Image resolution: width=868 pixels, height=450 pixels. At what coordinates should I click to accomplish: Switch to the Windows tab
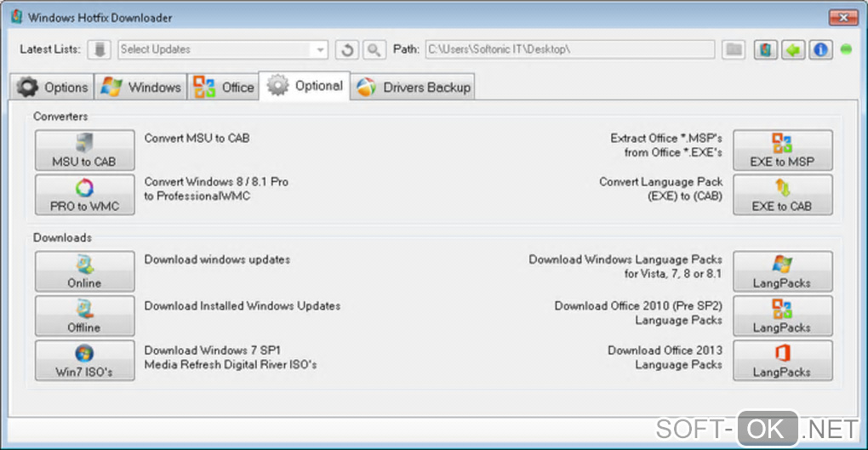pyautogui.click(x=140, y=87)
